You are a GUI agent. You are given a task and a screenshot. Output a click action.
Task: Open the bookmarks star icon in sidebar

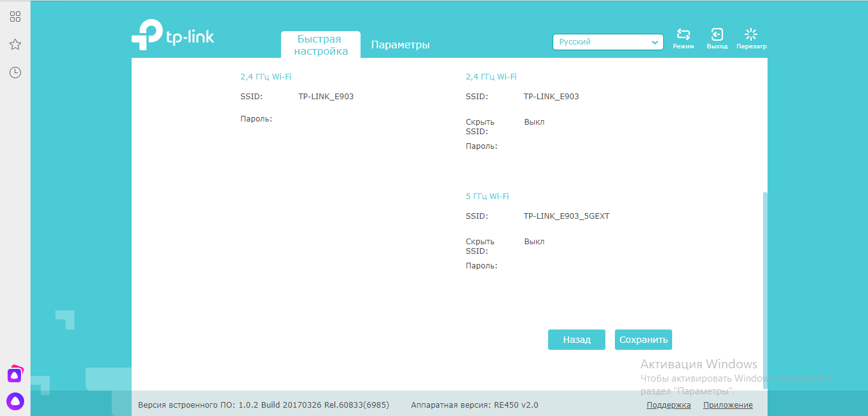click(15, 45)
